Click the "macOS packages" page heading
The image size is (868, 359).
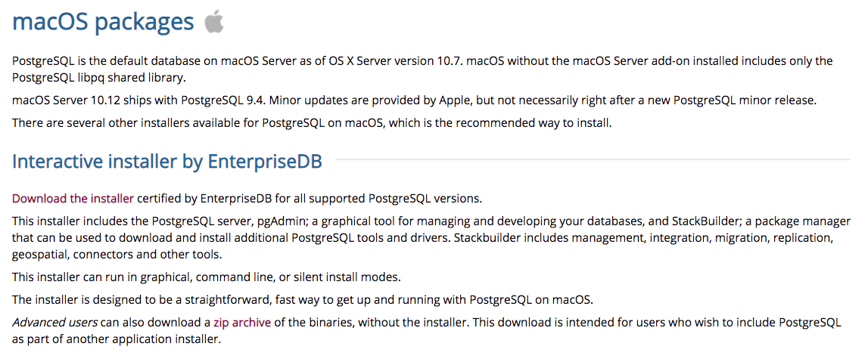(x=104, y=22)
